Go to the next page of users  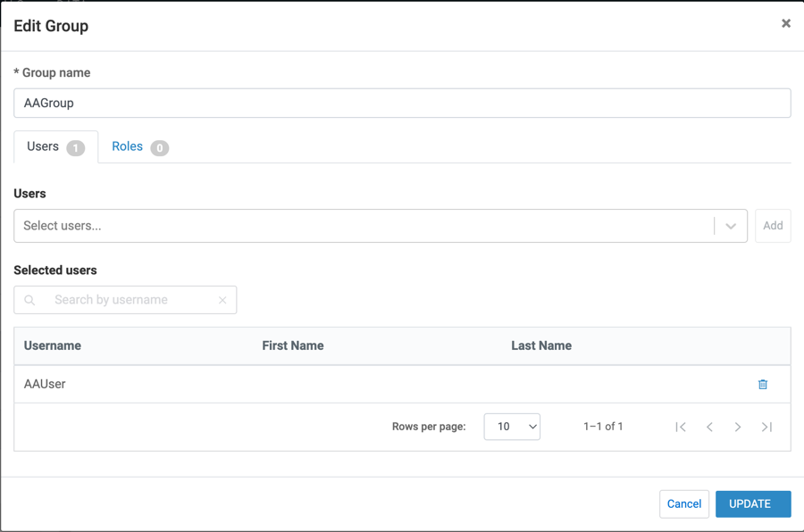coord(738,427)
